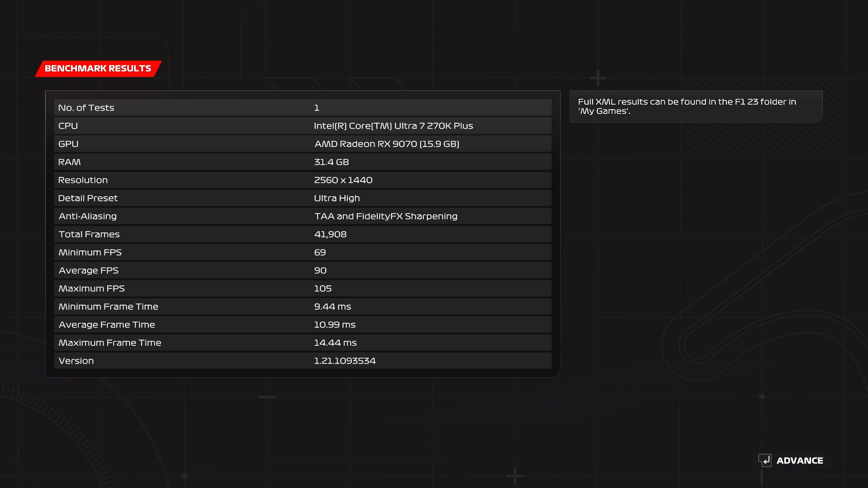Select the Resolution 2560 x 1440 row
This screenshot has height=488, width=868.
(302, 180)
